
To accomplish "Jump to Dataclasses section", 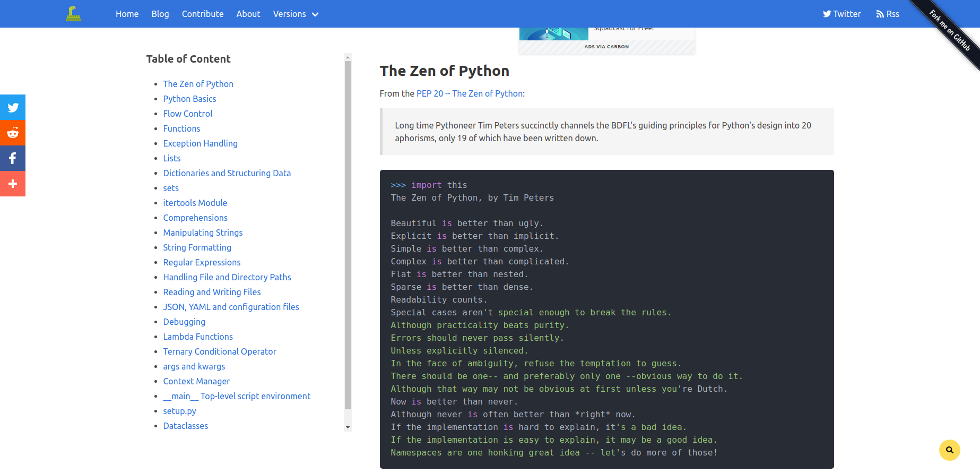I will (x=185, y=426).
